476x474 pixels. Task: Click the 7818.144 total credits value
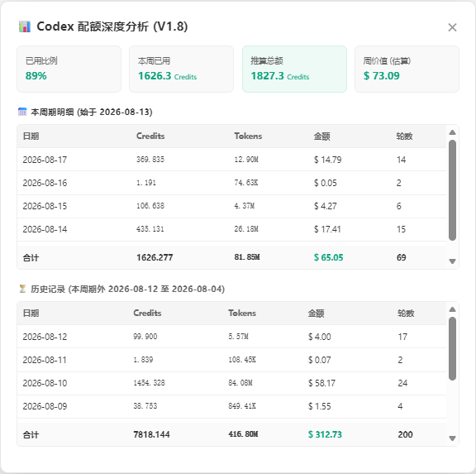tap(151, 434)
